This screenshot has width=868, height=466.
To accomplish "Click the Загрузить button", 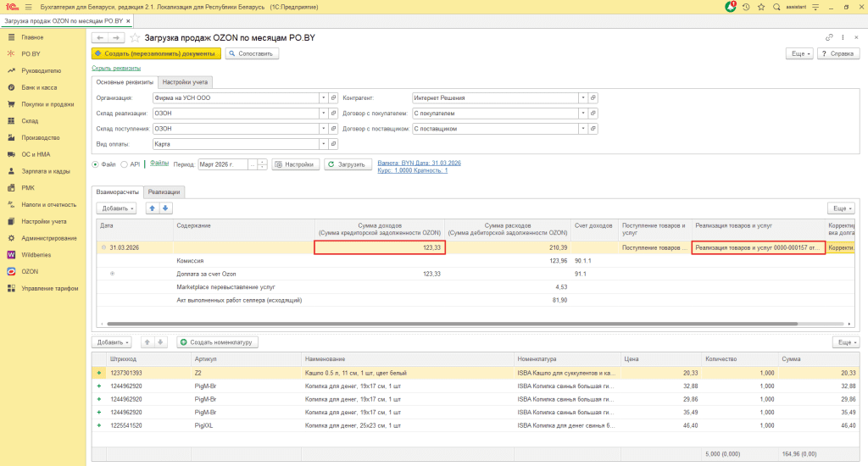I will coord(347,164).
